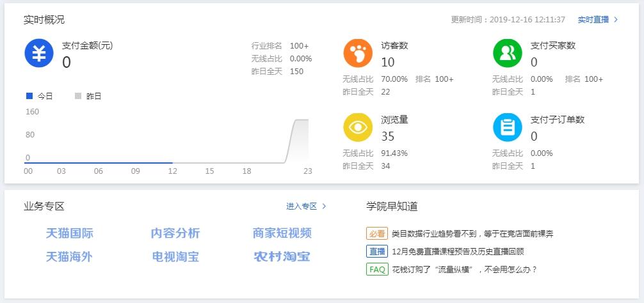This screenshot has height=303, width=644.
Task: Open article 12月免费直播课程预告及历史直播回顾
Action: [x=458, y=251]
